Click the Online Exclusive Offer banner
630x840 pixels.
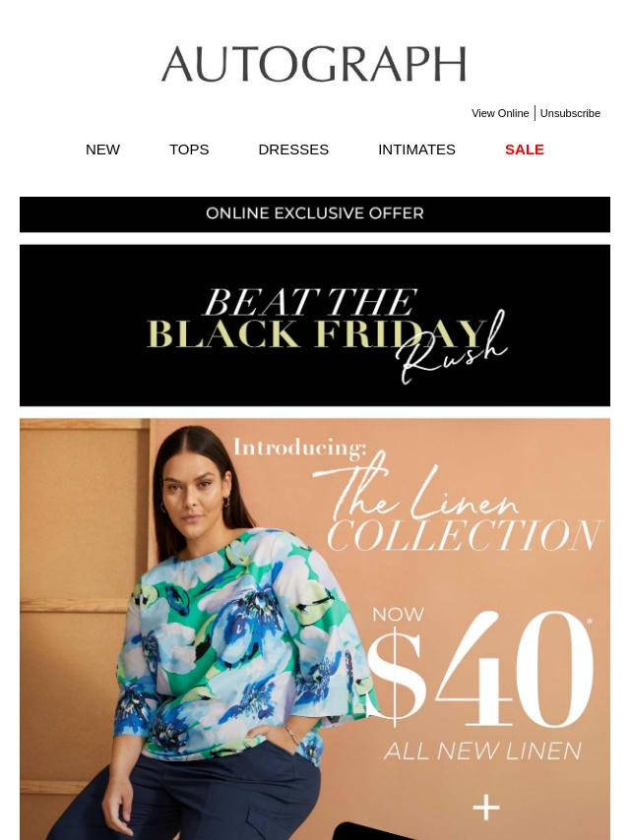coord(315,214)
